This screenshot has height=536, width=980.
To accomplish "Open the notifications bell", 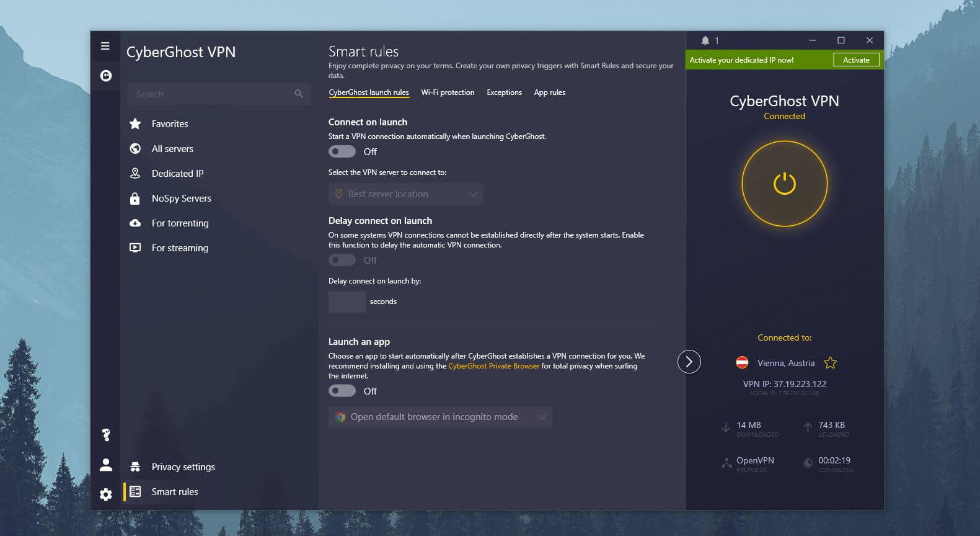I will click(x=705, y=40).
